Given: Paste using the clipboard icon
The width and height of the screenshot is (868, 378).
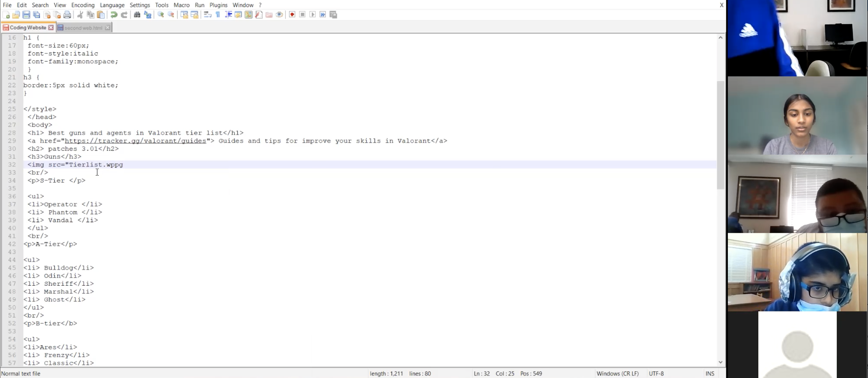Looking at the screenshot, I should (x=101, y=15).
